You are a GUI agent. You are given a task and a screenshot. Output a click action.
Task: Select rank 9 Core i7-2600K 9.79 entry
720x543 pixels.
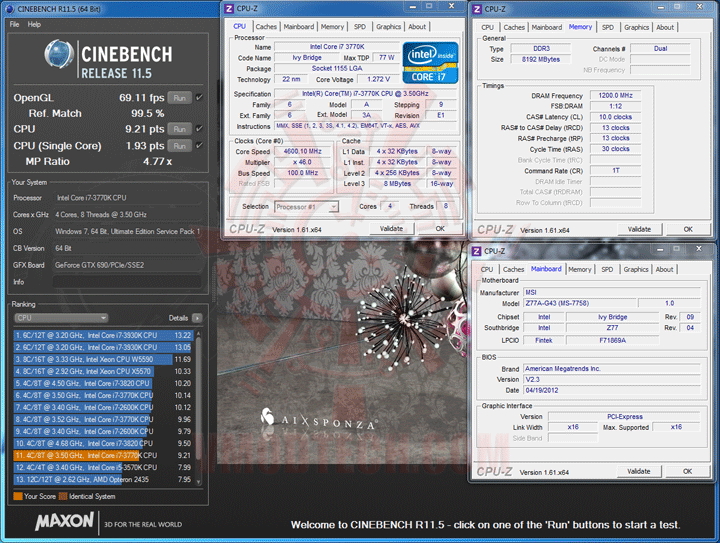coord(103,431)
